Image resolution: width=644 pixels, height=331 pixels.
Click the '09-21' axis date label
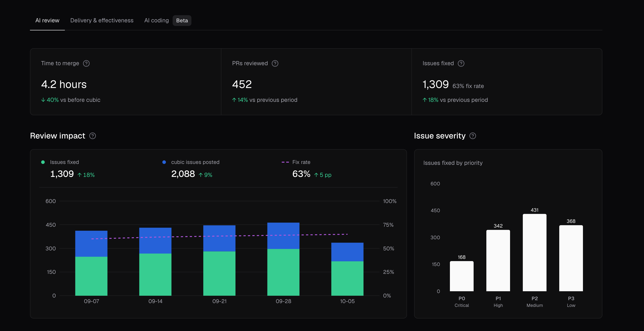(x=220, y=301)
